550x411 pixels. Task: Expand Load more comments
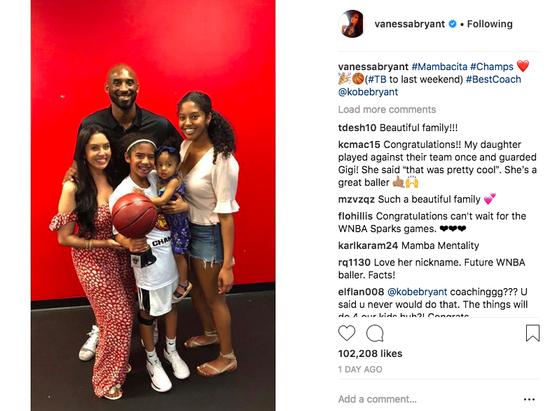[387, 109]
